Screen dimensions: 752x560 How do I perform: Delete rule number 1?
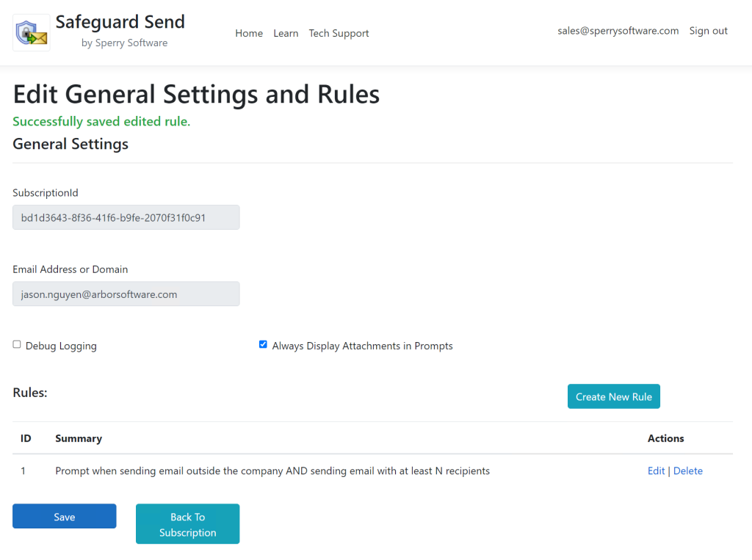pyautogui.click(x=688, y=470)
